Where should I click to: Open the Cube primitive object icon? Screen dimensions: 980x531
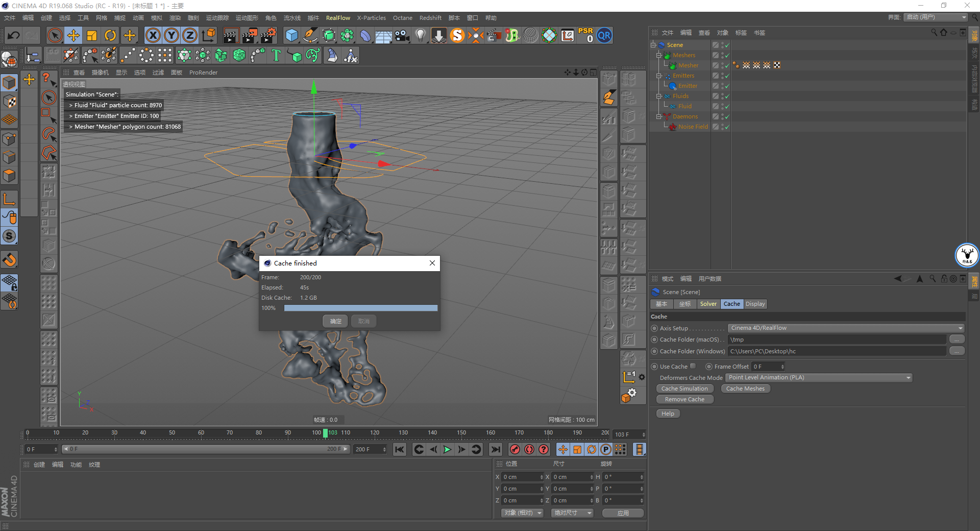point(291,36)
